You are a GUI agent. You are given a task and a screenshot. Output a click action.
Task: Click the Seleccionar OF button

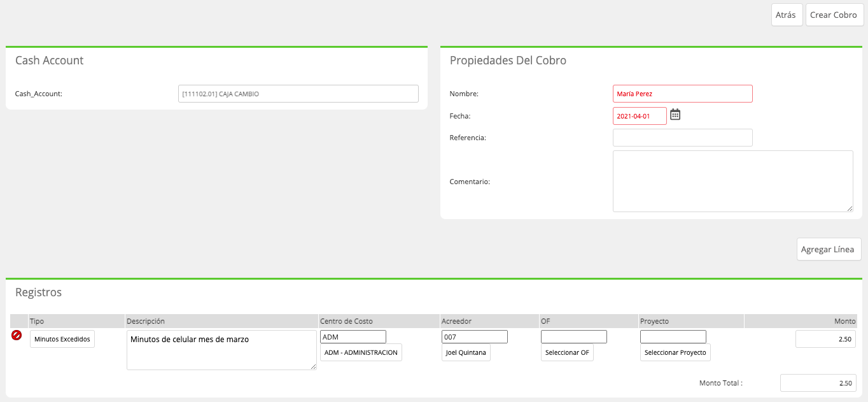click(x=567, y=352)
